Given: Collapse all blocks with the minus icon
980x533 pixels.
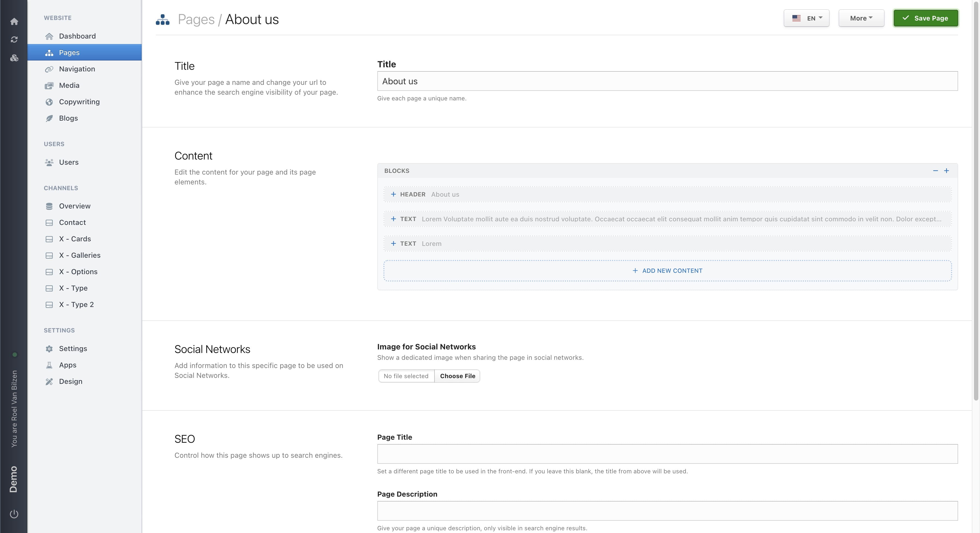Looking at the screenshot, I should (x=935, y=170).
